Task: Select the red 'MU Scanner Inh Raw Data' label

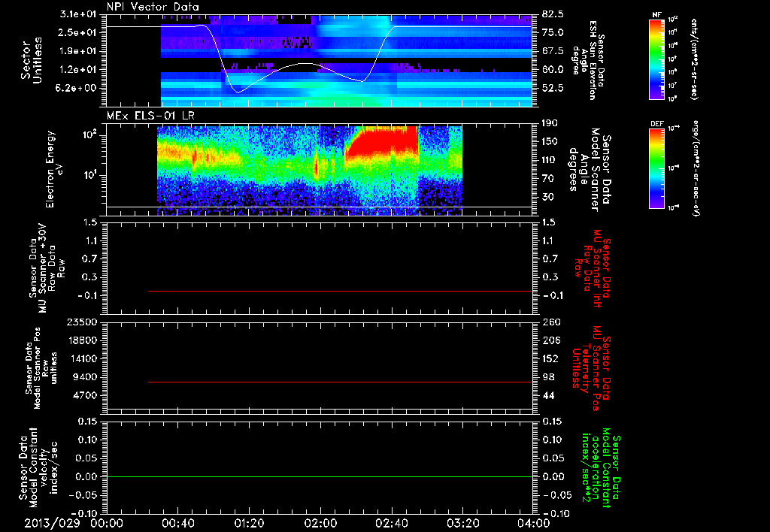Action: (x=591, y=268)
